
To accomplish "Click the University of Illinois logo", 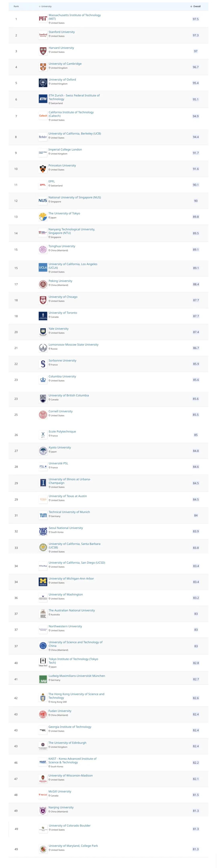I will 43,483.
